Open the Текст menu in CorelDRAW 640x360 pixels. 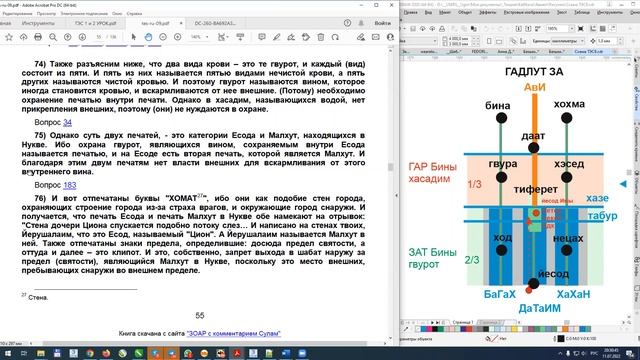click(x=562, y=13)
